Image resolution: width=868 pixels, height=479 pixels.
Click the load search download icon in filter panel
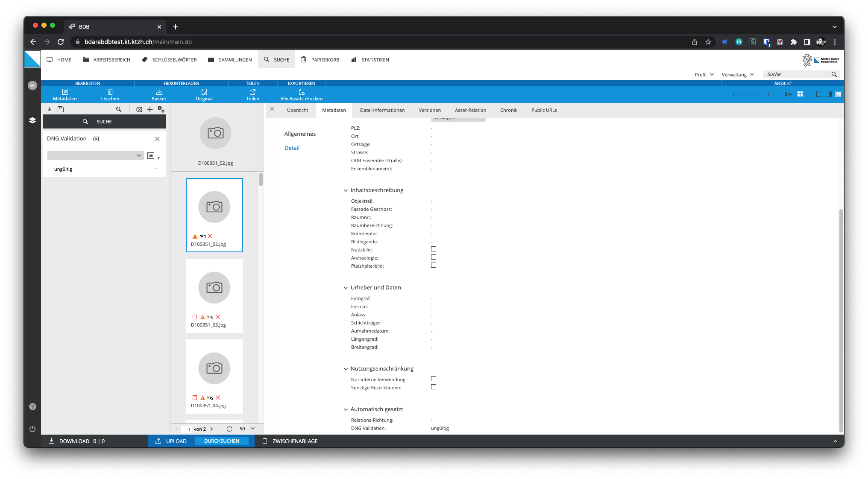pos(50,109)
